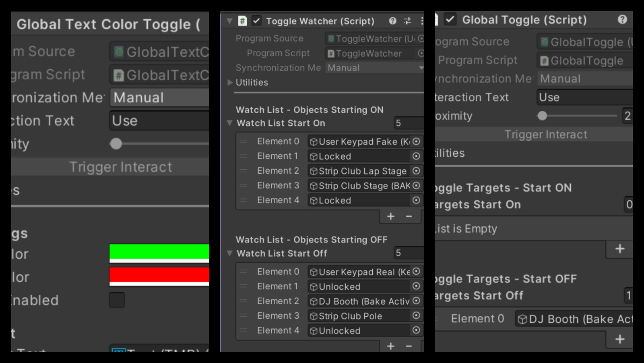
Task: Open Synchronization Method dropdown in Toggle Watcher
Action: click(x=374, y=68)
